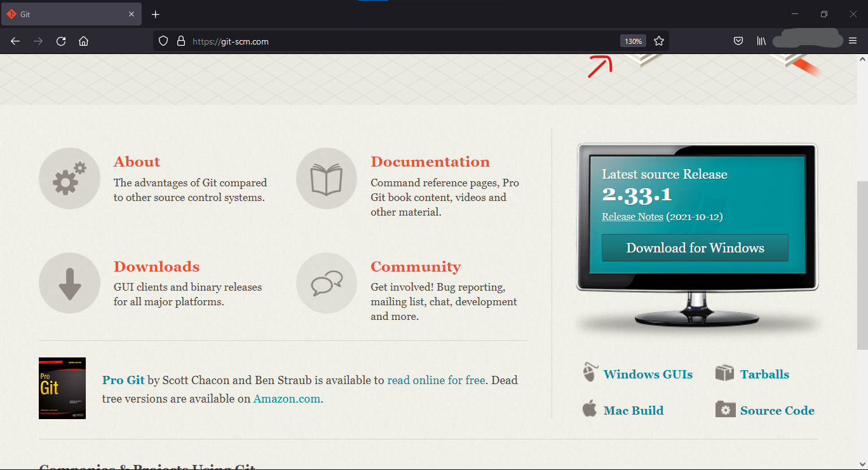
Task: Open the Firefox hamburger application menu
Action: [853, 41]
